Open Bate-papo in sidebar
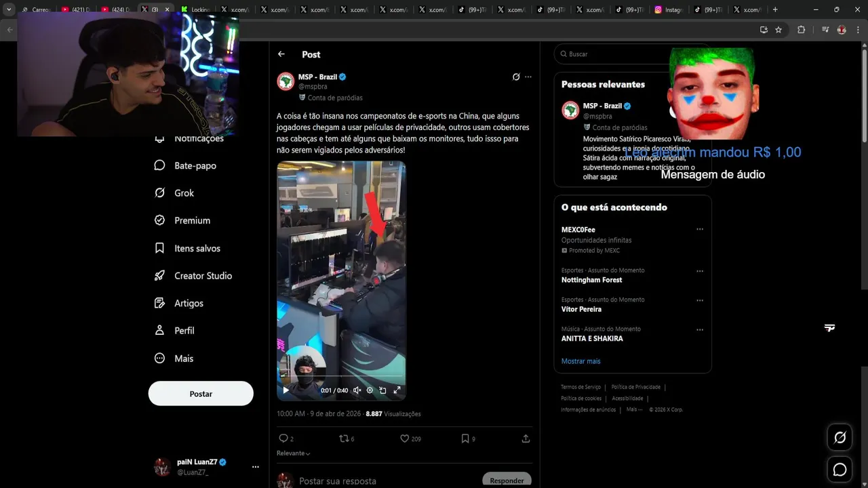 186,165
